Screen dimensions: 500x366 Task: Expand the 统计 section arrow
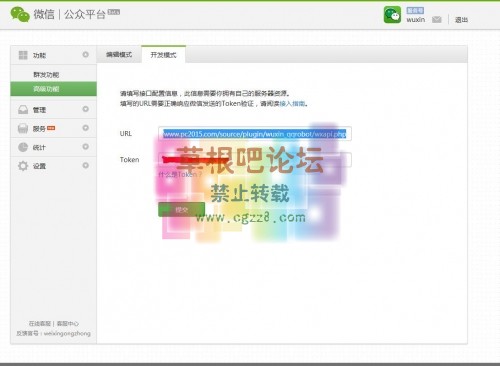tap(86, 146)
